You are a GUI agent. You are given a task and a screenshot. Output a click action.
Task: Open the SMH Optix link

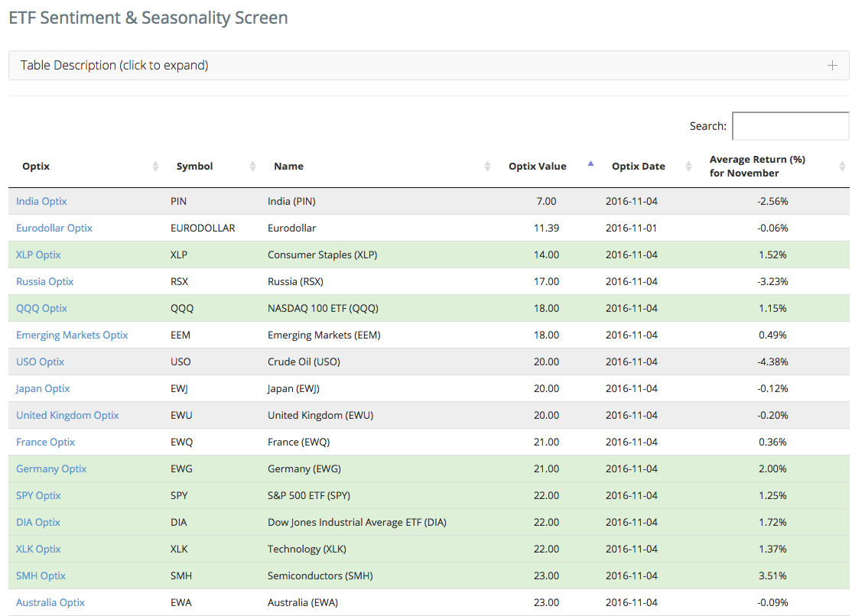[41, 575]
